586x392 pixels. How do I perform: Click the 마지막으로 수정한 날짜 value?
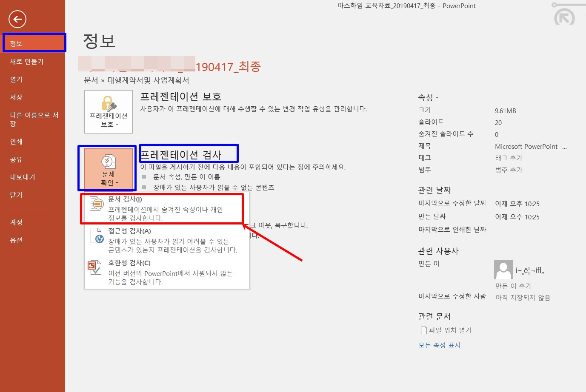tap(517, 204)
